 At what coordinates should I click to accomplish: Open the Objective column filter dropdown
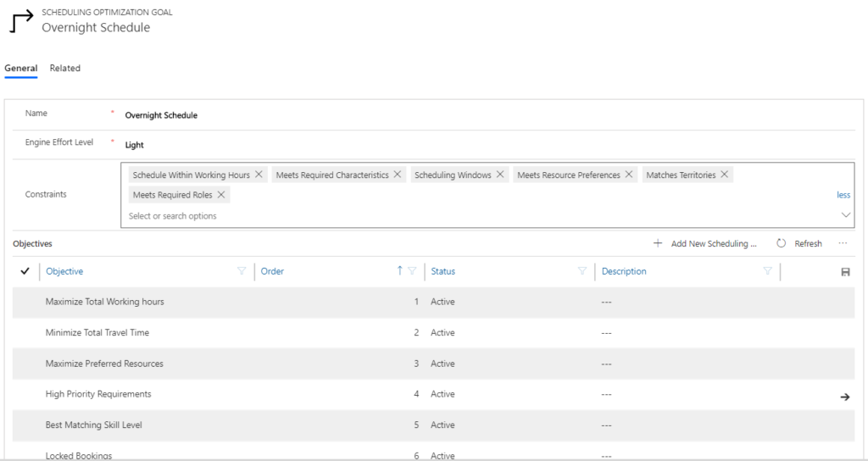tap(242, 271)
